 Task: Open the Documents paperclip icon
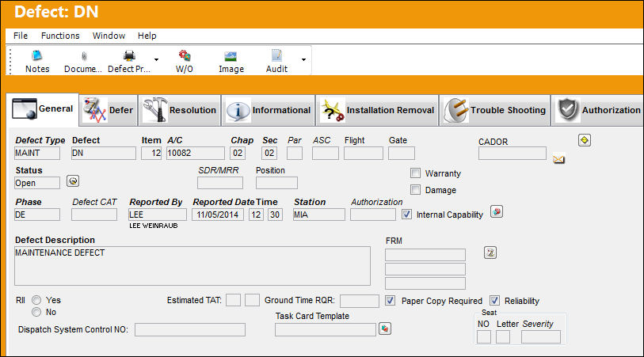click(84, 56)
